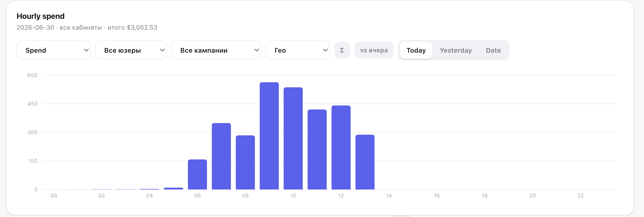Image resolution: width=644 pixels, height=217 pixels.
Task: Click the 300 y-axis label
Action: click(32, 132)
